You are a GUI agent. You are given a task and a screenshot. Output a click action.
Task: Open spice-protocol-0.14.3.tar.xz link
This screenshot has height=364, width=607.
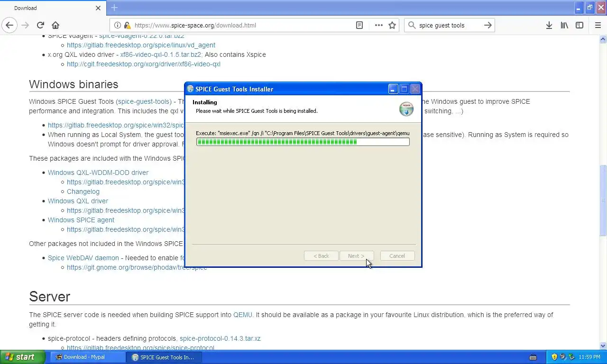pyautogui.click(x=220, y=338)
